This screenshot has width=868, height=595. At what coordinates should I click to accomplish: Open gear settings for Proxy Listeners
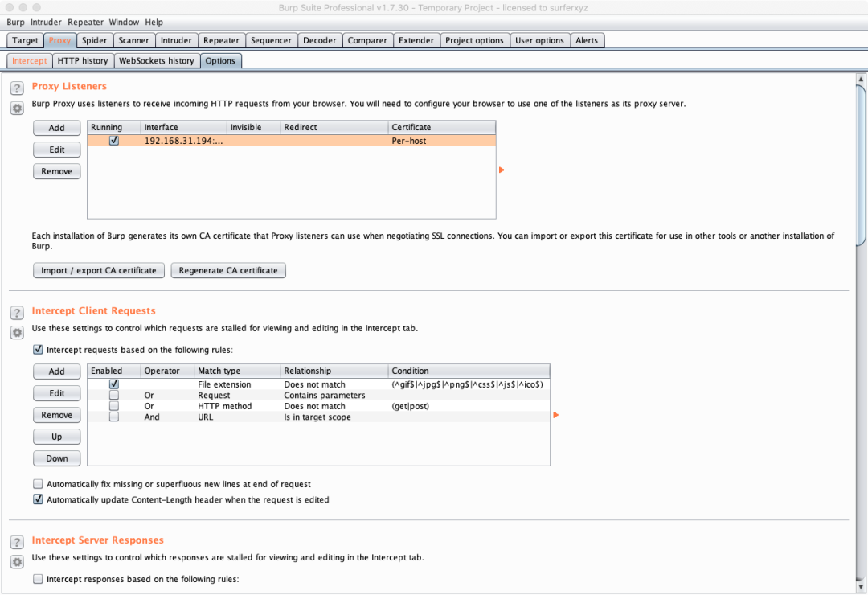pos(16,108)
